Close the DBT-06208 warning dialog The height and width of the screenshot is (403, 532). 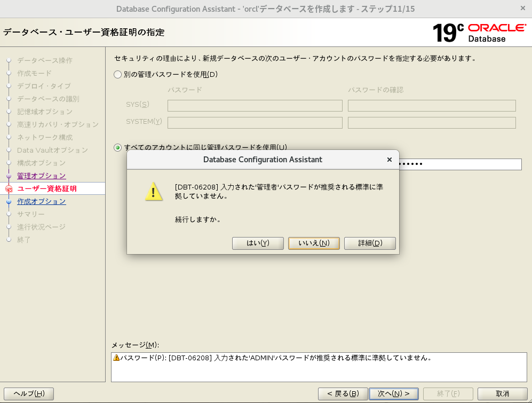389,160
